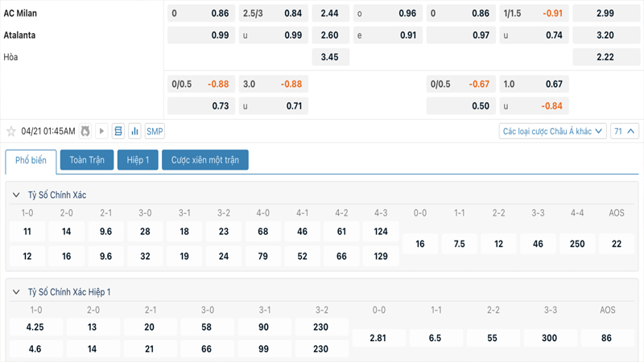Screen dimensions: 644x362
Task: Star the AC Milan vs Atalanta match as favorite
Action: pyautogui.click(x=11, y=131)
